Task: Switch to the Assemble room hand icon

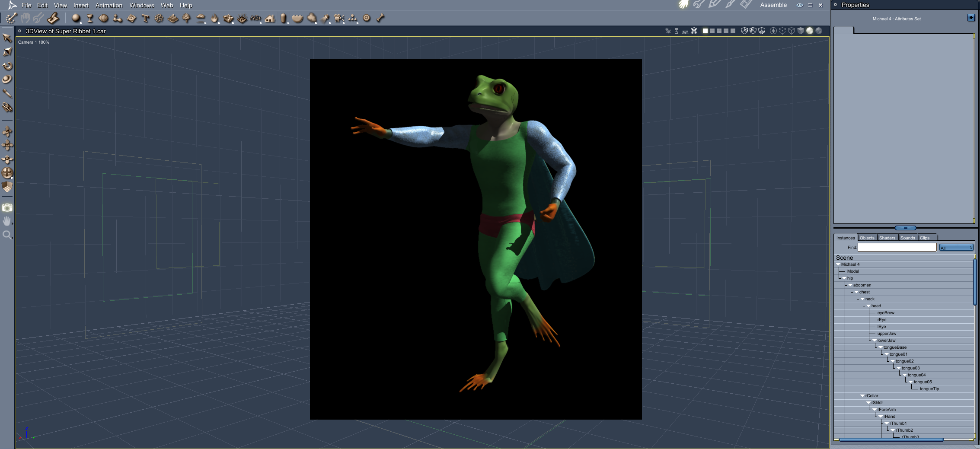Action: (683, 5)
